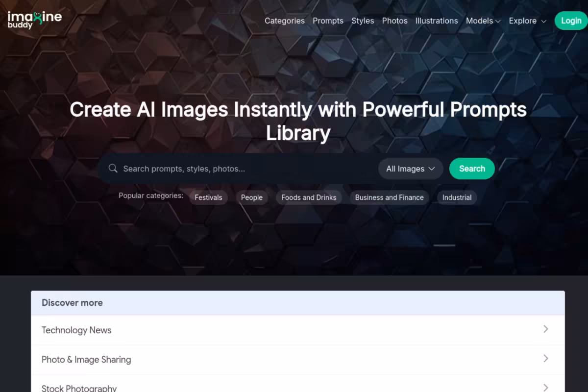
Task: Click the Popular categories label
Action: (x=151, y=196)
